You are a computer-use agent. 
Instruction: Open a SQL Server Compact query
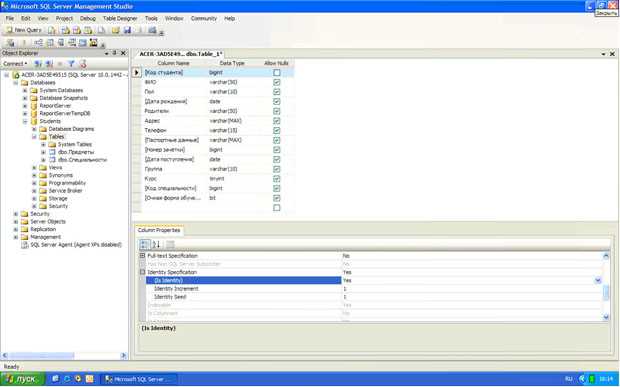pyautogui.click(x=101, y=30)
